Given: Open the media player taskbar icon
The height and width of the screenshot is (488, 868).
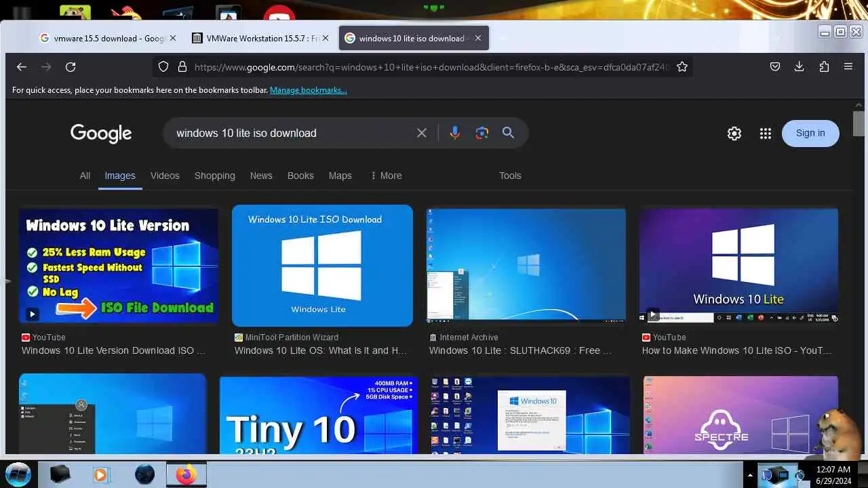Looking at the screenshot, I should [101, 474].
